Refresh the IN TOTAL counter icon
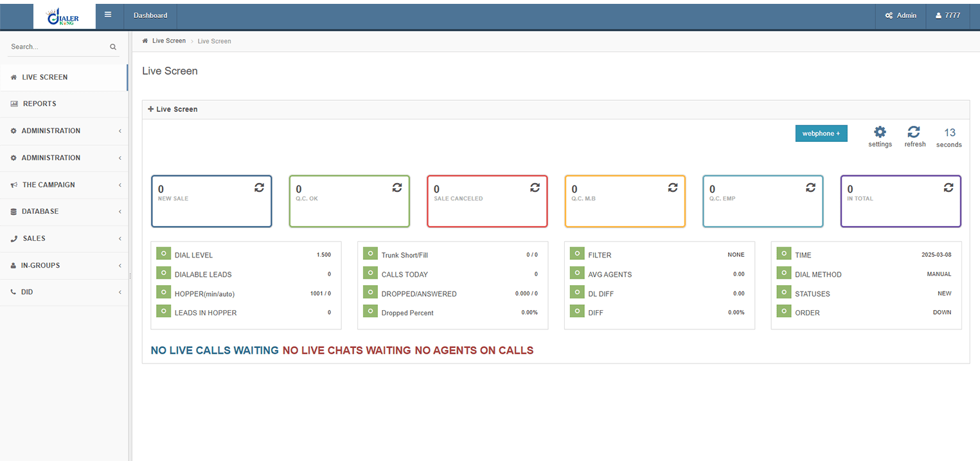The width and height of the screenshot is (980, 461). pos(949,187)
